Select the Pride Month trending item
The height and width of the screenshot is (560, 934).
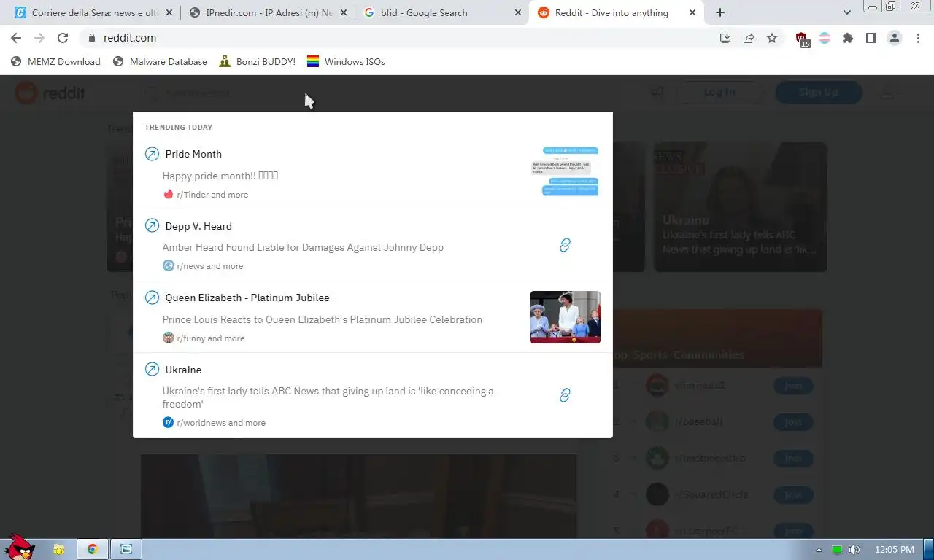(373, 174)
